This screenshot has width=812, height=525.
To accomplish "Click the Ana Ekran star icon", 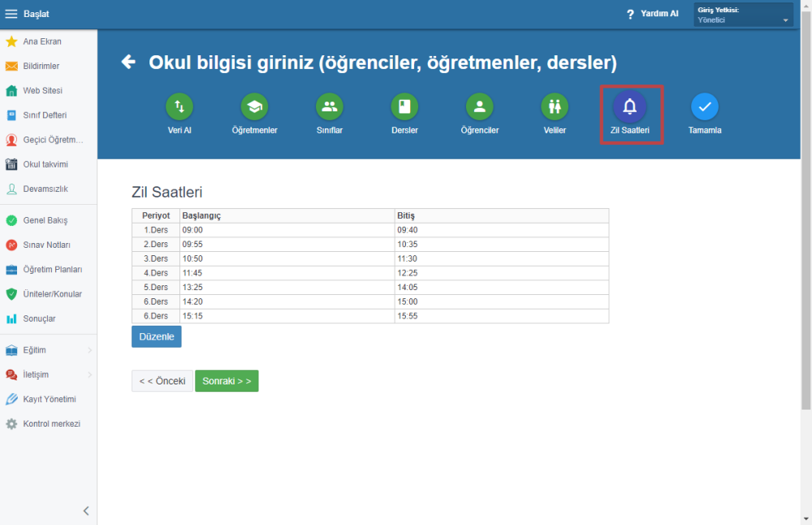I will coord(11,41).
